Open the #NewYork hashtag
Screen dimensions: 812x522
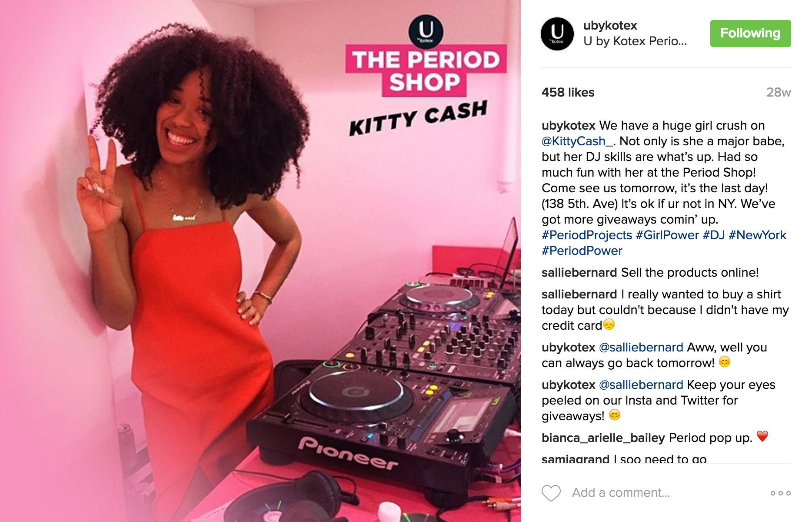click(x=758, y=235)
